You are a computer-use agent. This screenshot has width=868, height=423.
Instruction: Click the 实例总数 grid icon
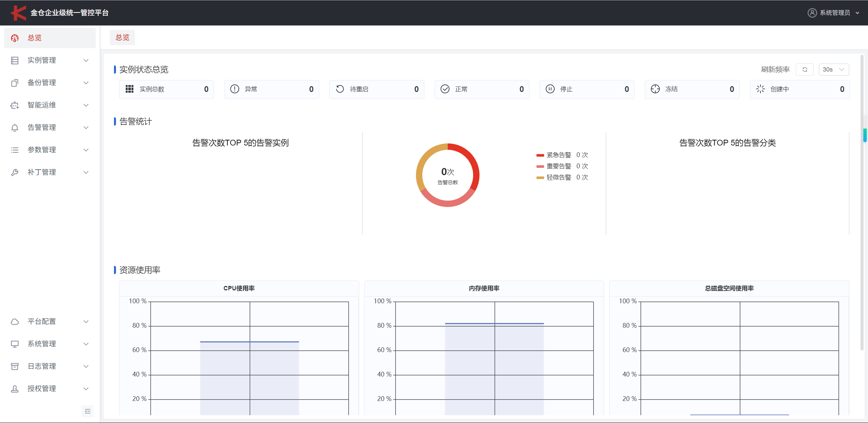click(x=130, y=89)
